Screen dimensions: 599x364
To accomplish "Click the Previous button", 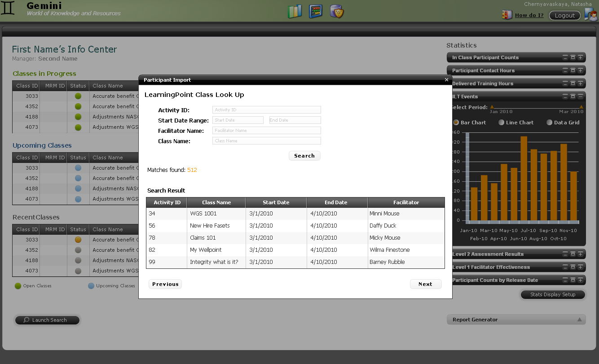I will 165,284.
